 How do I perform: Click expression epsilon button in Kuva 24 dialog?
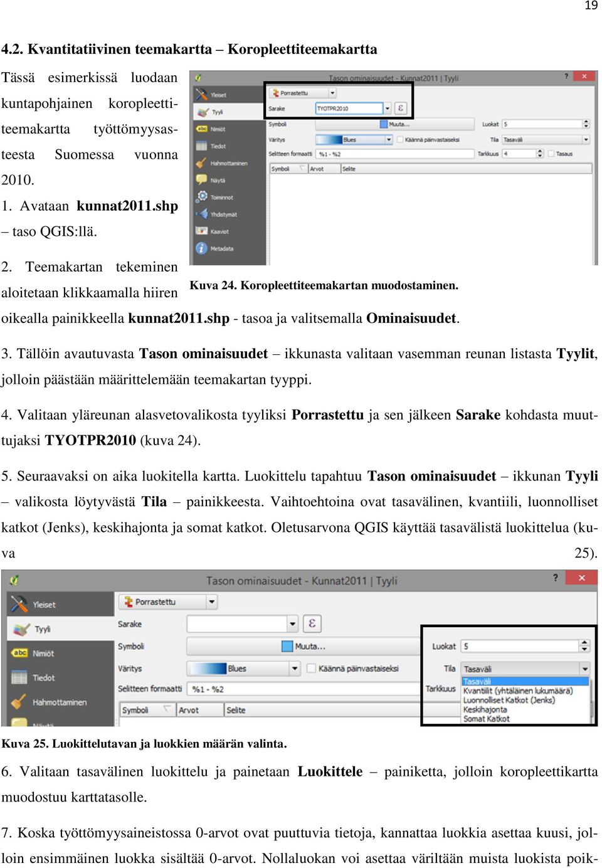pyautogui.click(x=401, y=108)
